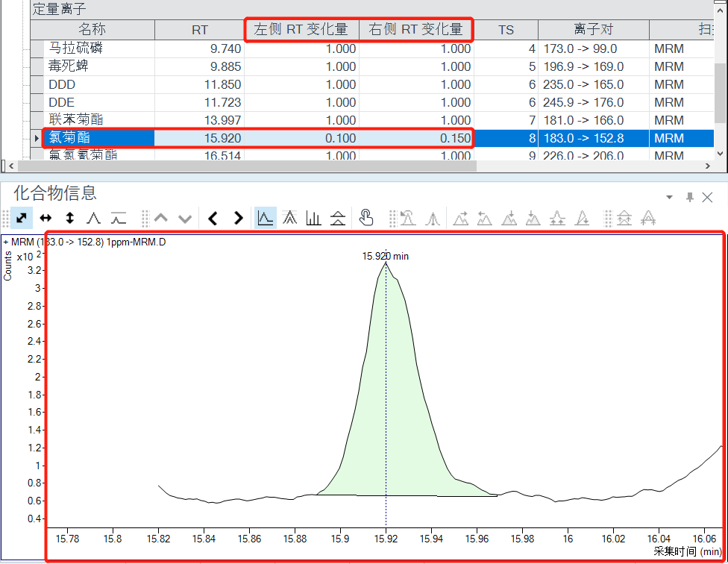
Task: Go to previous compound with left arrow
Action: point(213,218)
